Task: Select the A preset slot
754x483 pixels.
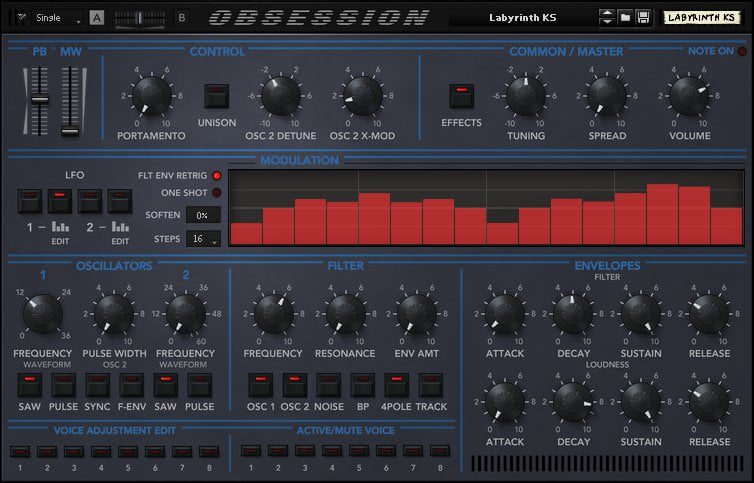Action: pyautogui.click(x=97, y=18)
